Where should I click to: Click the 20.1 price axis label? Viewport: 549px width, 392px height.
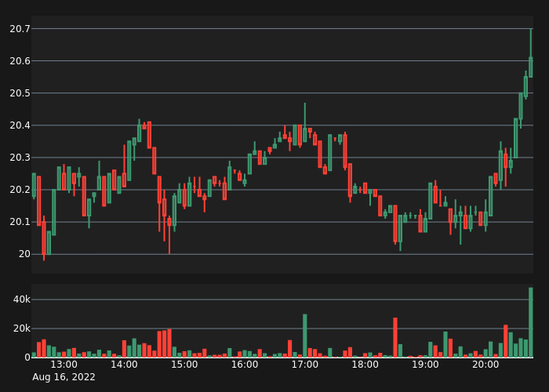click(x=20, y=222)
